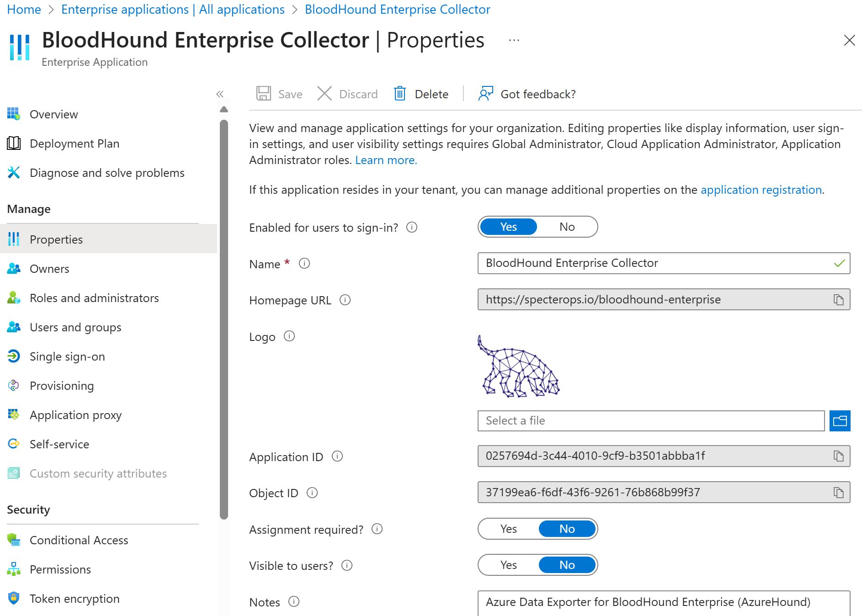Set Assignment required to Yes
The width and height of the screenshot is (862, 616).
(x=508, y=529)
